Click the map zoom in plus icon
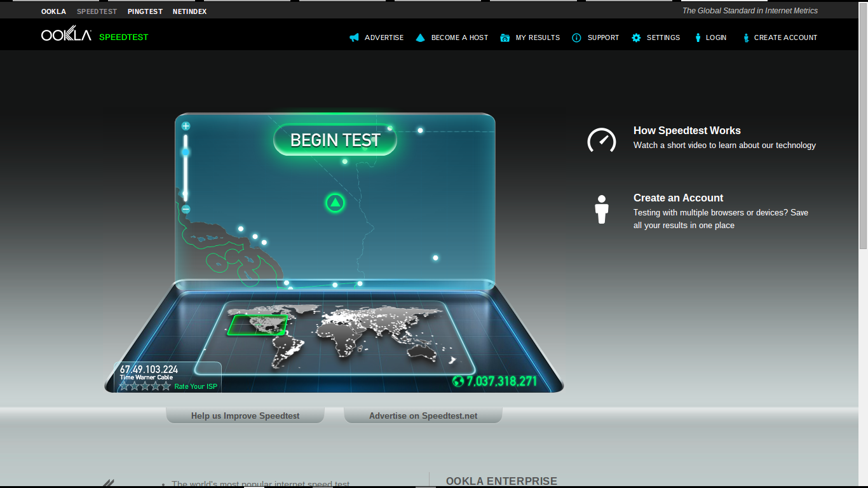The width and height of the screenshot is (868, 488). pyautogui.click(x=186, y=126)
